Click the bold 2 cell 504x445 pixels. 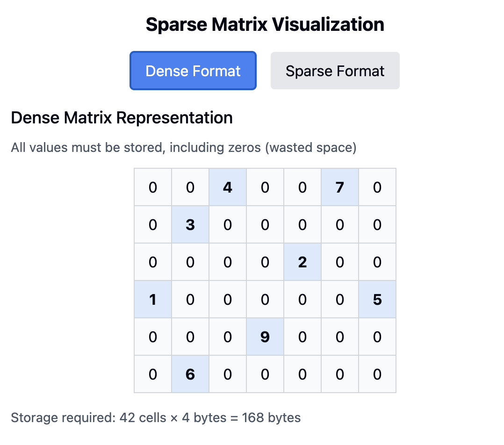click(x=302, y=262)
